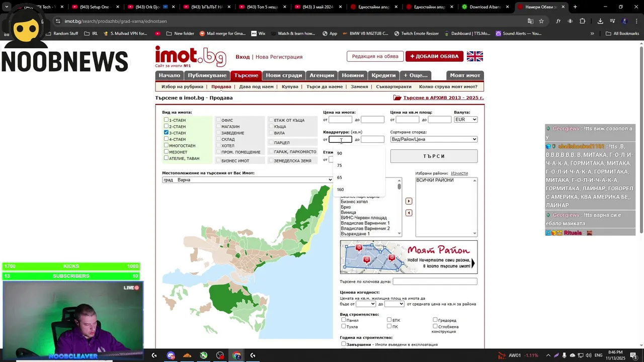
Task: Click the ДОБАВИ ОБЯВА button
Action: (x=434, y=56)
